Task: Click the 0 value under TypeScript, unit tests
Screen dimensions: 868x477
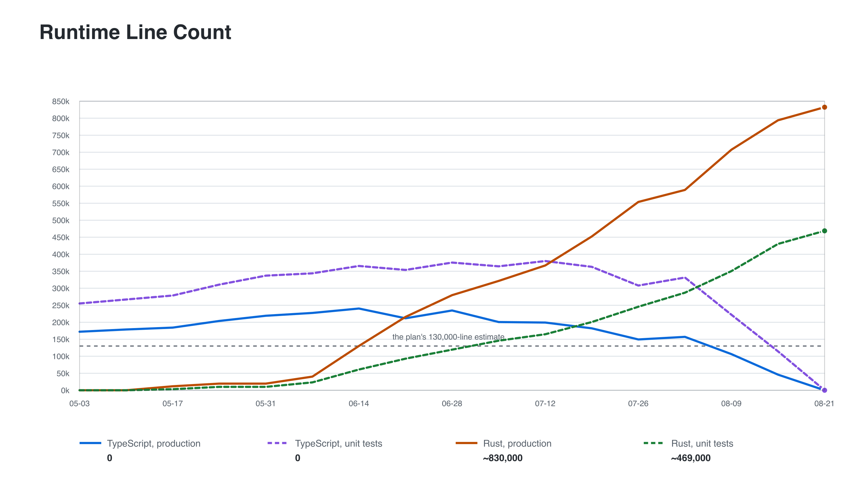Action: coord(297,458)
